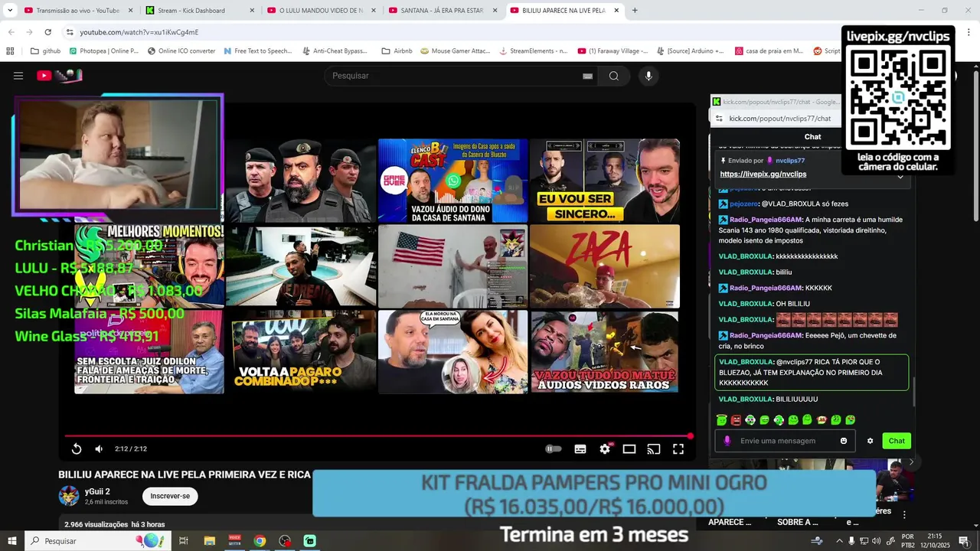Open emoji picker in Kick chat
Image resolution: width=980 pixels, height=551 pixels.
pos(844,441)
